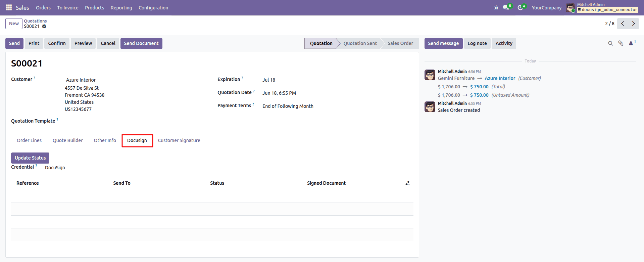The height and width of the screenshot is (262, 644).
Task: Open attachments paperclip icon
Action: [621, 43]
